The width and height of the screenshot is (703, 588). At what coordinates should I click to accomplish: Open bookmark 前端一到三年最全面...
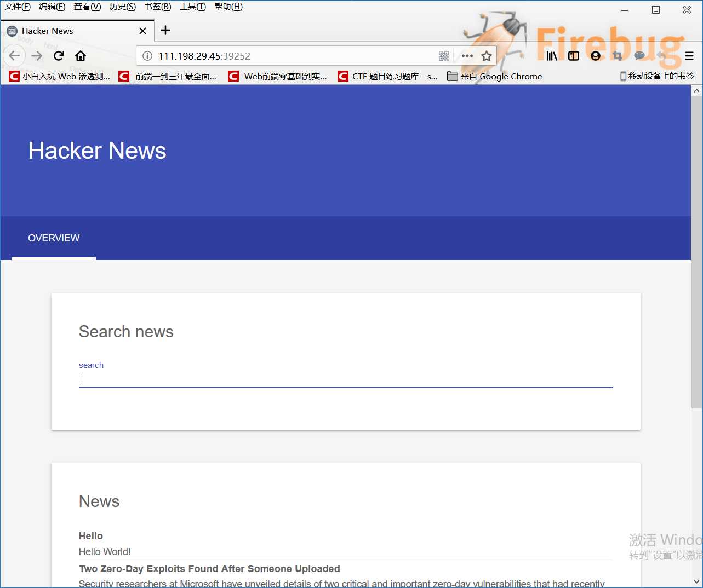(x=168, y=76)
